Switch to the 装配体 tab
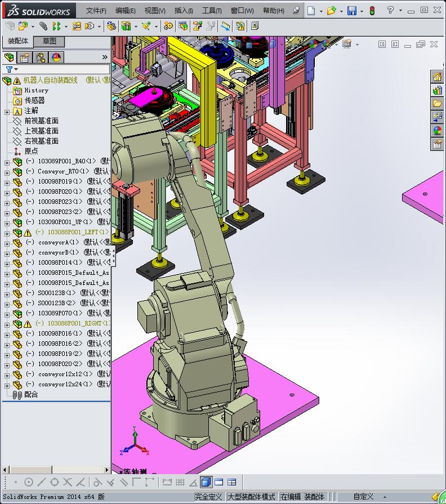The height and width of the screenshot is (504, 446). click(18, 41)
